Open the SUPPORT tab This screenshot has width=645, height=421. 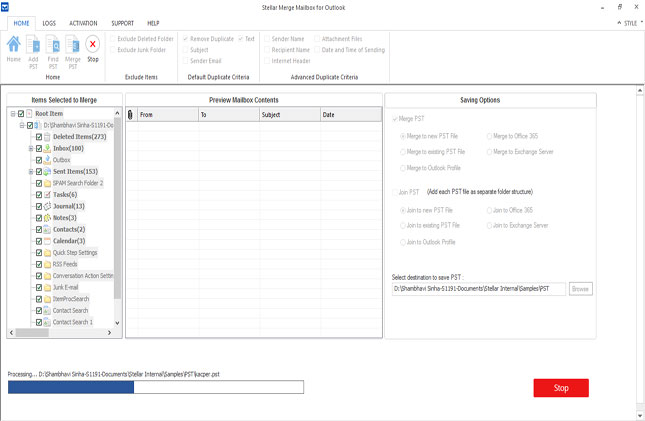click(122, 23)
